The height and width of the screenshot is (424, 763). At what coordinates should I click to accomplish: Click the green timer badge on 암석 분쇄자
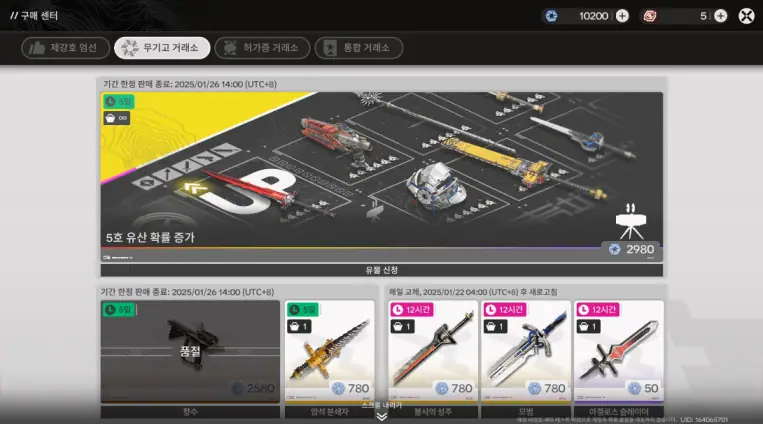point(302,310)
